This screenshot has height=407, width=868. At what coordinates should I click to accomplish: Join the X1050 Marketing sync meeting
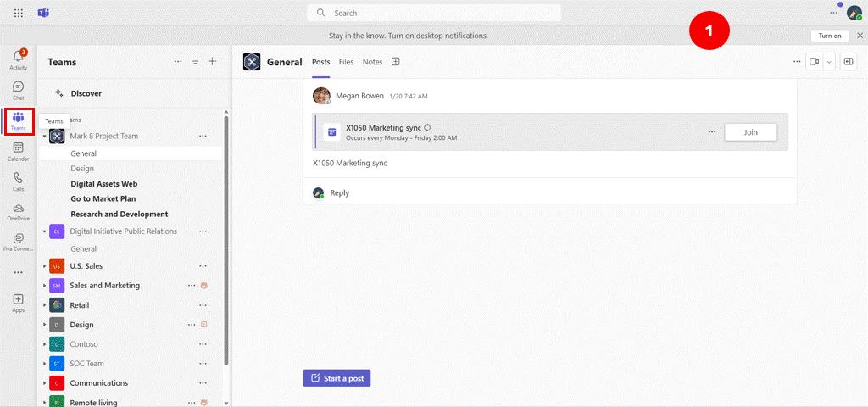click(x=751, y=132)
